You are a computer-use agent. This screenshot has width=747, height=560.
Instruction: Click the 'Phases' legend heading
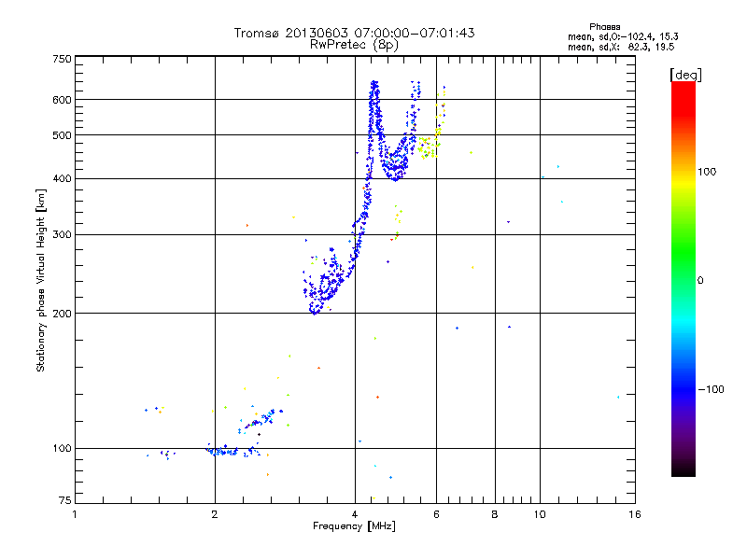[604, 27]
